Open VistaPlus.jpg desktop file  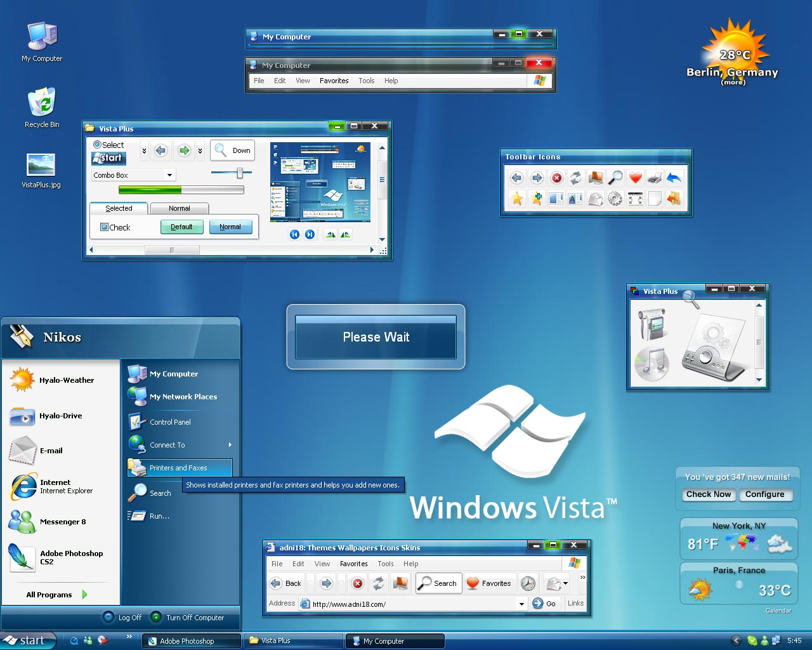41,170
